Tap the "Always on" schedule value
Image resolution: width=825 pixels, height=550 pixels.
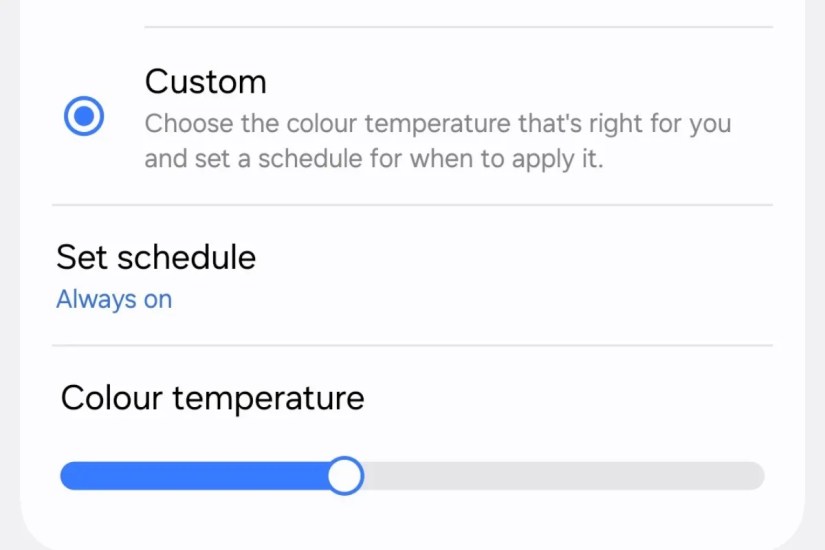click(114, 299)
